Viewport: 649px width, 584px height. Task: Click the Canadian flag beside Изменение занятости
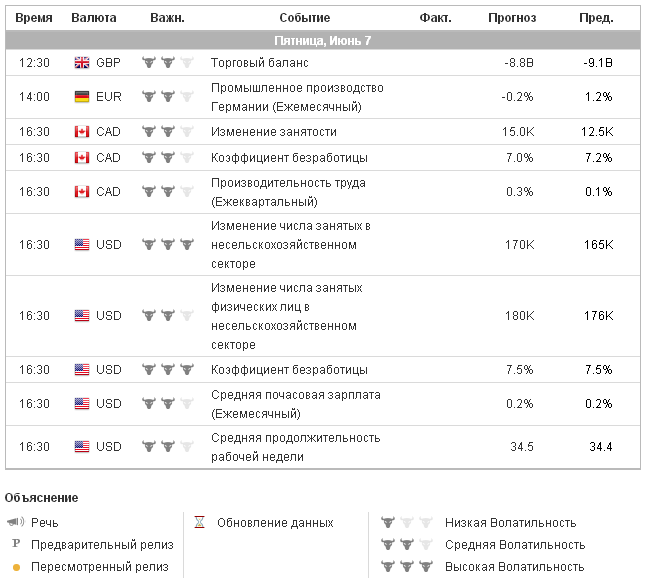pos(82,132)
